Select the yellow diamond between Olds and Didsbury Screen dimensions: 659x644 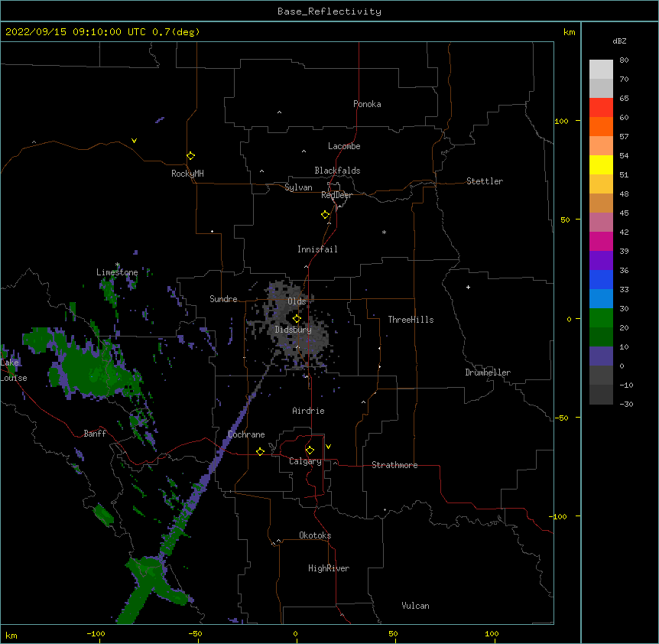point(297,319)
